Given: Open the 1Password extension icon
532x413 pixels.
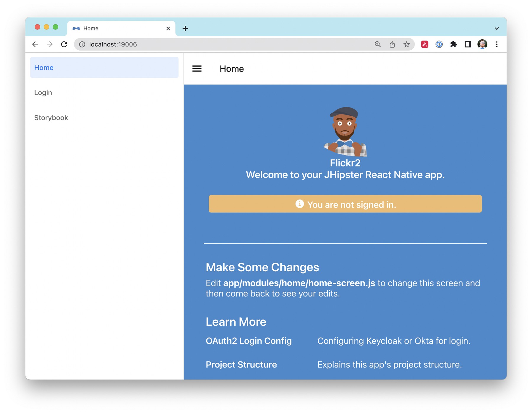Looking at the screenshot, I should [x=439, y=44].
